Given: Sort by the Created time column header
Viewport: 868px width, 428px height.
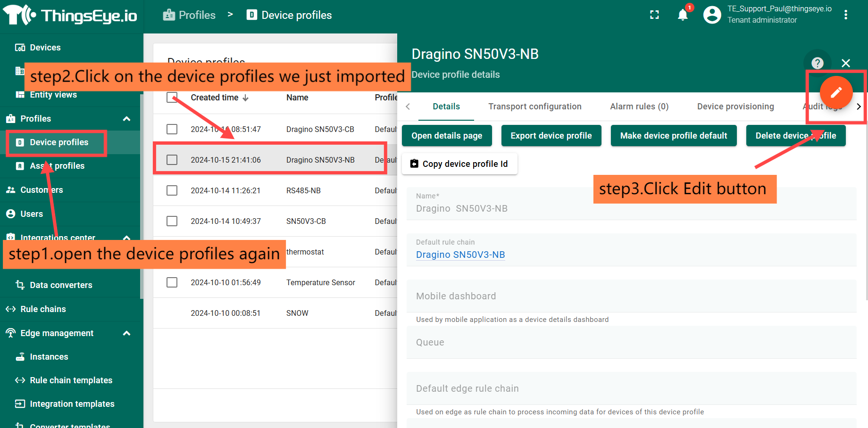Looking at the screenshot, I should 215,98.
